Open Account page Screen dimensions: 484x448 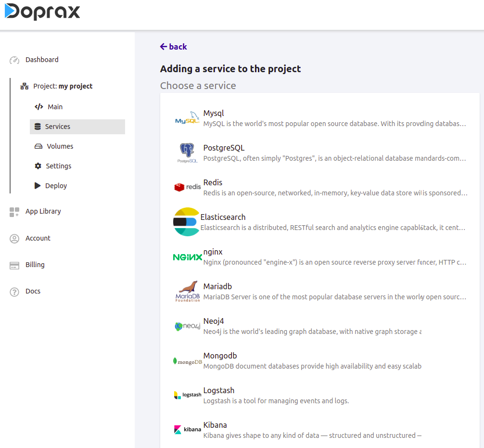(x=38, y=238)
